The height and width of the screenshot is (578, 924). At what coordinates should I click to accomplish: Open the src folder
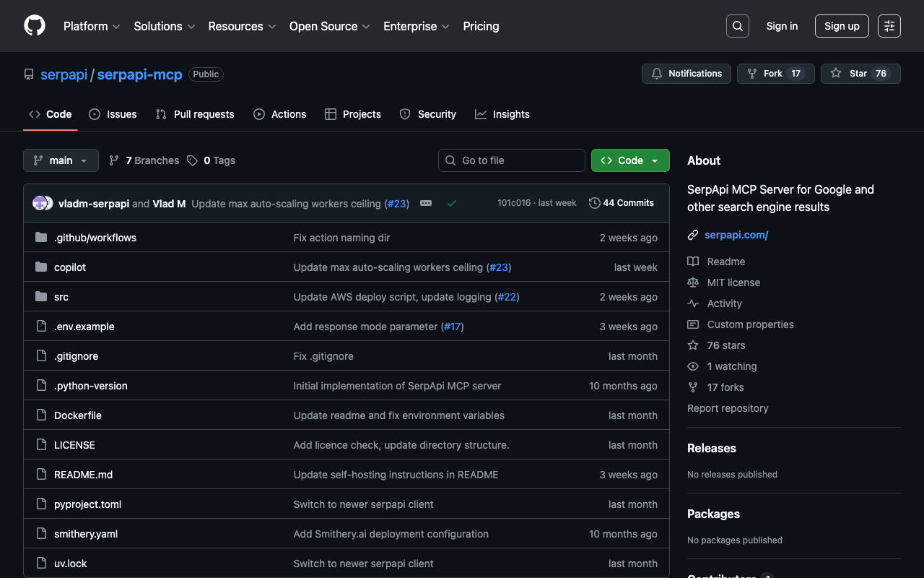coord(61,297)
